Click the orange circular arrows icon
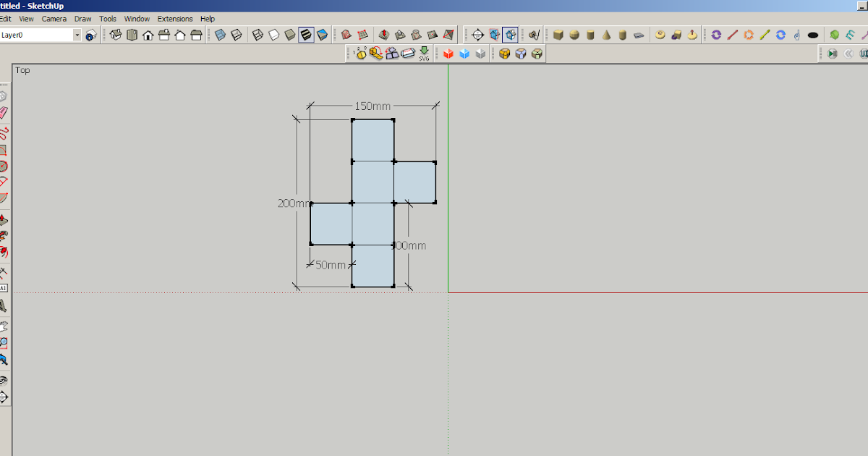Image resolution: width=868 pixels, height=456 pixels. (749, 34)
